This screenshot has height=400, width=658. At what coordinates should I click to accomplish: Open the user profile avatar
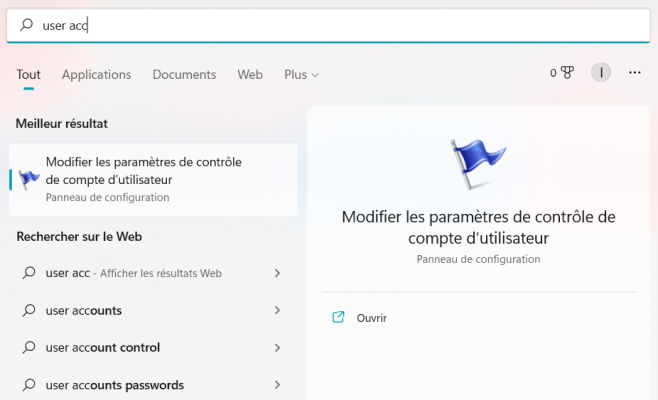601,73
